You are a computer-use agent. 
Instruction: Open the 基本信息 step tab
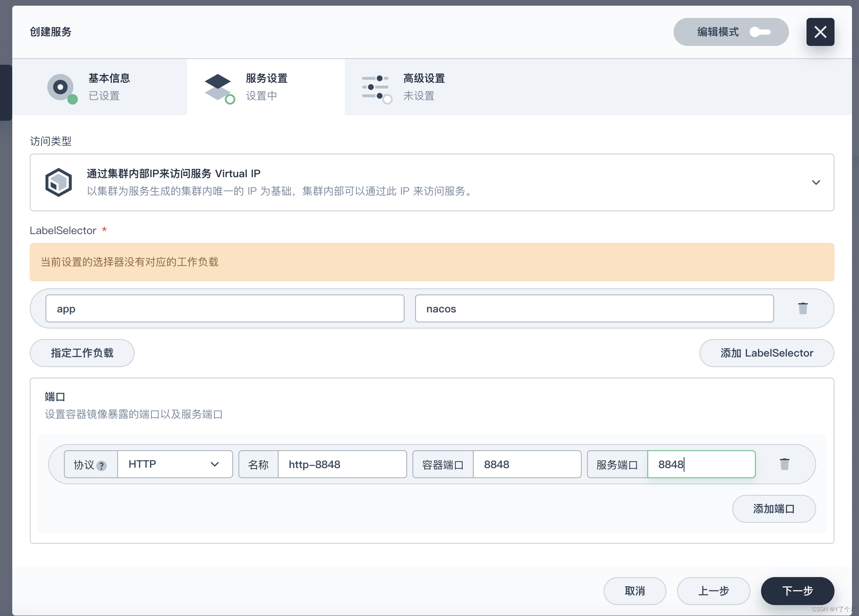(100, 87)
